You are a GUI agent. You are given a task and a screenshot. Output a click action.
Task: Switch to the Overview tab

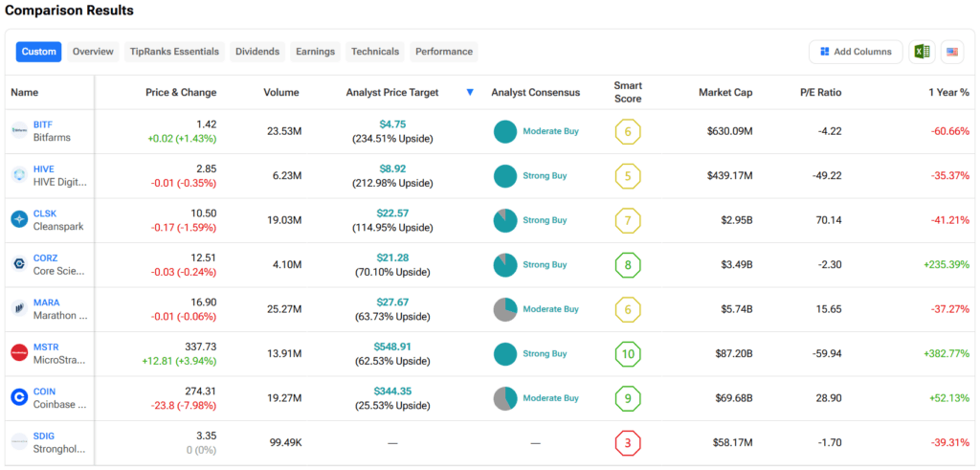click(x=93, y=52)
